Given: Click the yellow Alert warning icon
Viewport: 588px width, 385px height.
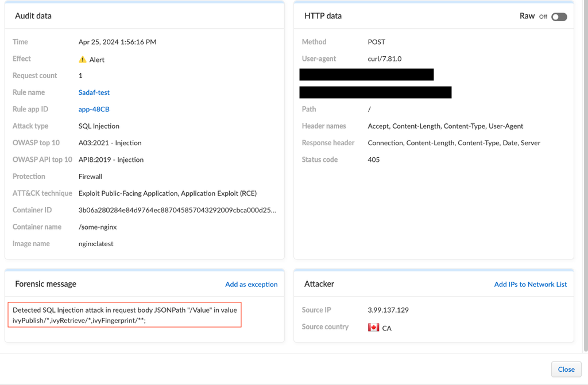Looking at the screenshot, I should 83,60.
